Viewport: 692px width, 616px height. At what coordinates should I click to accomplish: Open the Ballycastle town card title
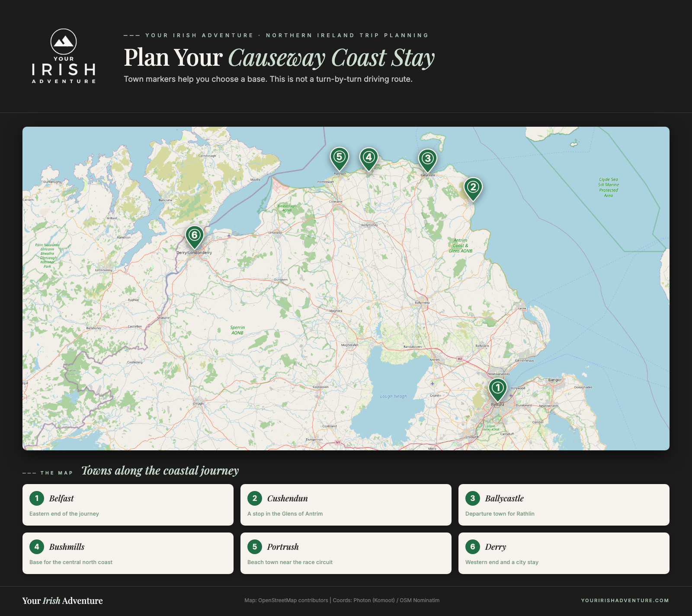[x=504, y=498]
